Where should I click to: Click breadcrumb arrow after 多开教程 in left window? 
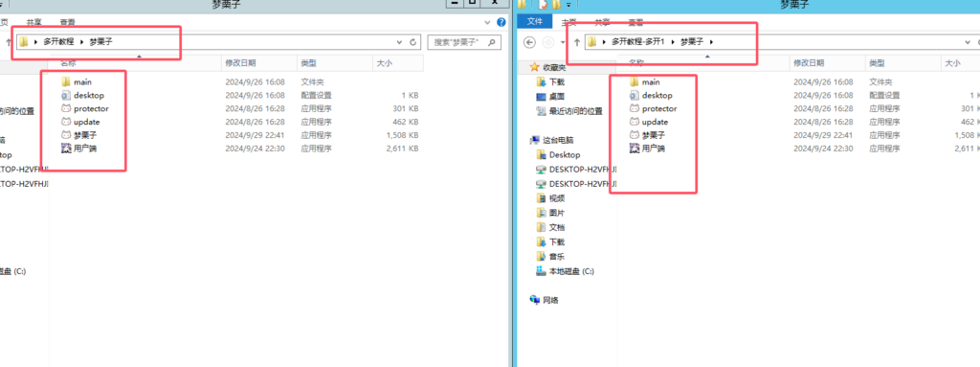[x=82, y=42]
